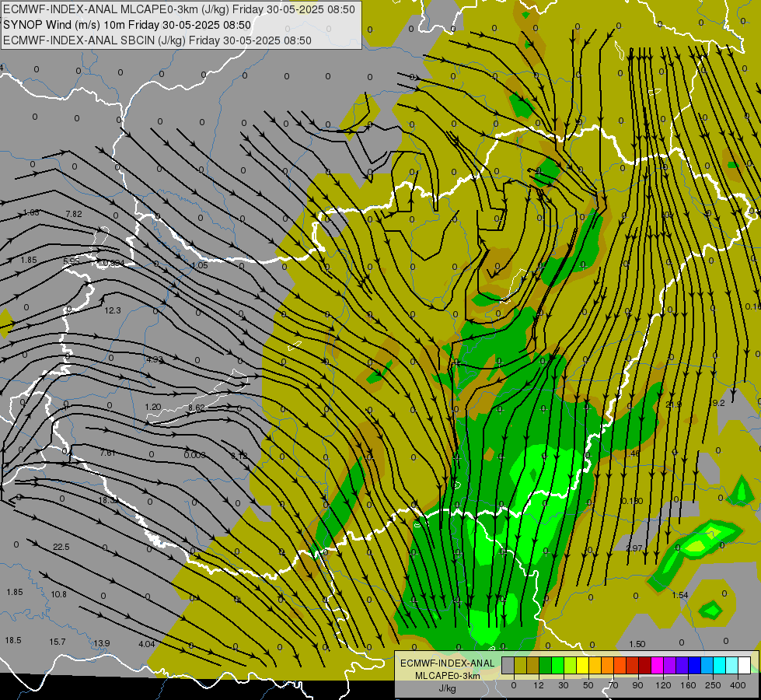
Task: Click the legend tick label 250
Action: point(713,685)
